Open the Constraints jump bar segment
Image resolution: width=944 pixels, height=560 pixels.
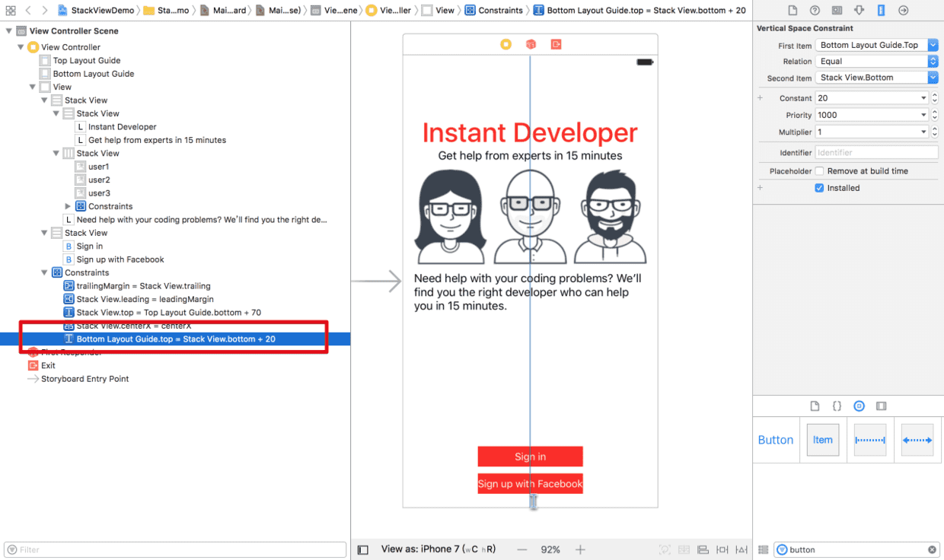[x=494, y=11]
